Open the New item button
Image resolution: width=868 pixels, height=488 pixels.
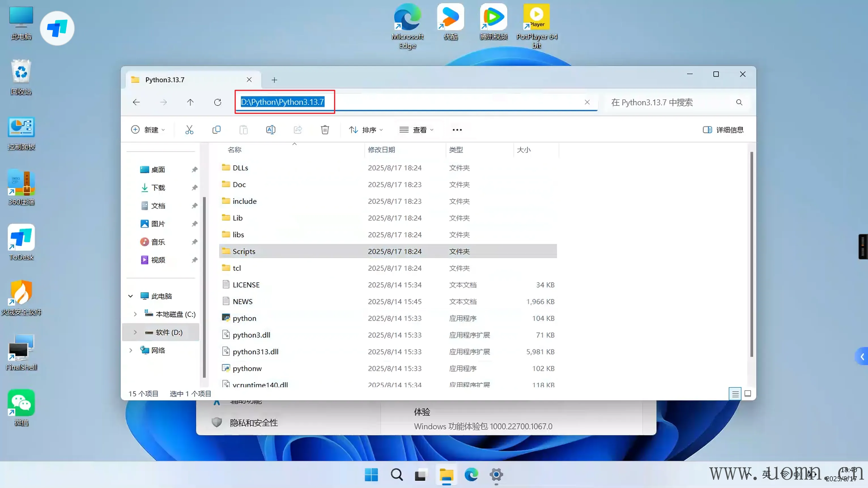(x=148, y=130)
